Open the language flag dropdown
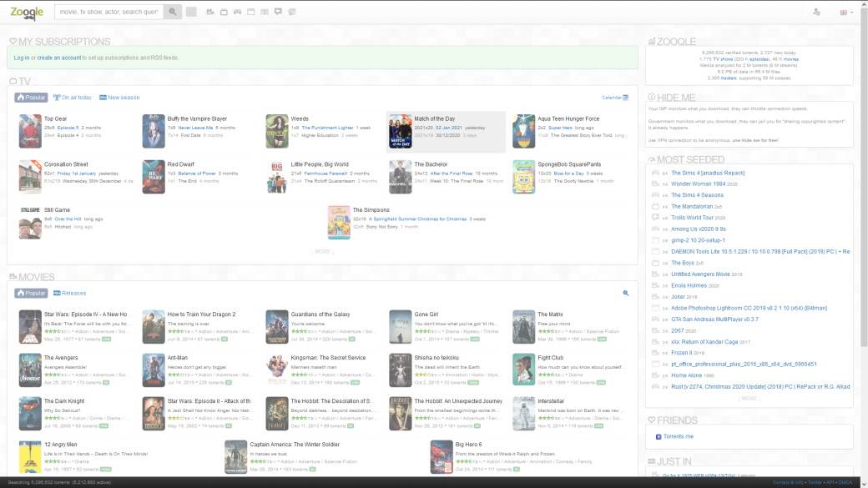Screen dimensions: 868x488 [x=845, y=12]
